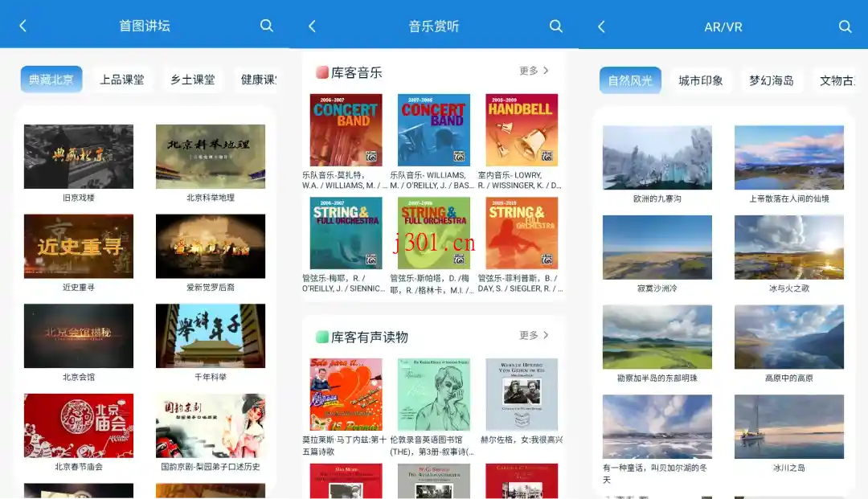Open 千年科举 video thumbnail
868x499 pixels.
click(x=211, y=336)
